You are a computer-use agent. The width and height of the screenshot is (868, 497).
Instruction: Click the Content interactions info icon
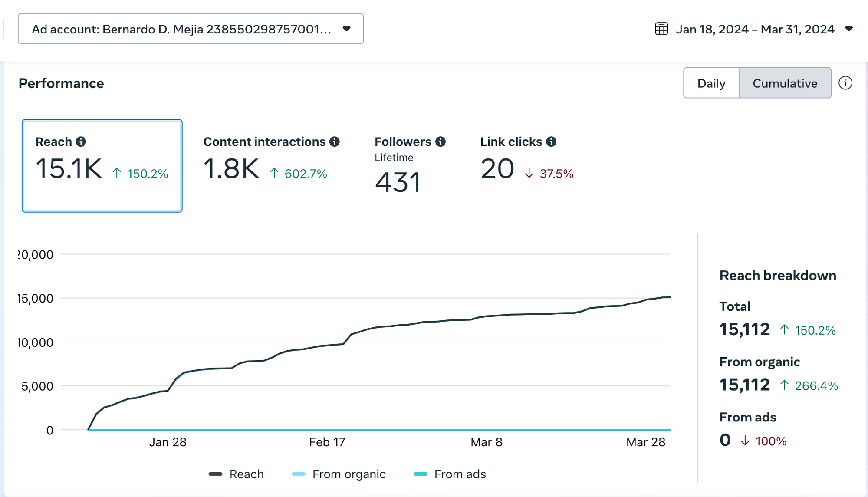click(x=334, y=142)
